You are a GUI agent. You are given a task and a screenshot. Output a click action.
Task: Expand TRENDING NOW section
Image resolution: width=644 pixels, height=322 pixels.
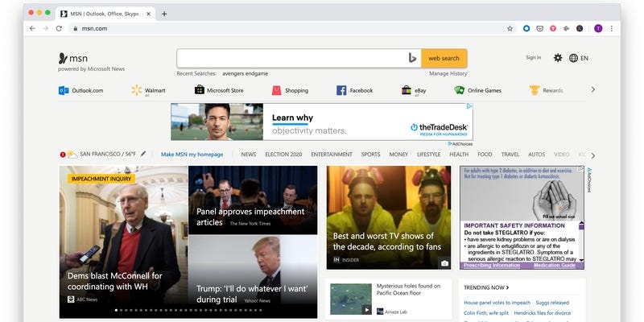point(486,287)
